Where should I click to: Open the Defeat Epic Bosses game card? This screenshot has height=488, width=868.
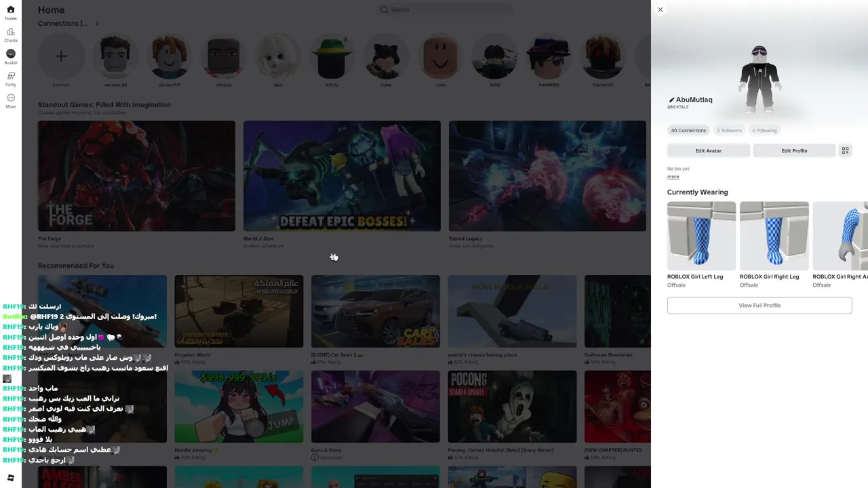tap(342, 176)
